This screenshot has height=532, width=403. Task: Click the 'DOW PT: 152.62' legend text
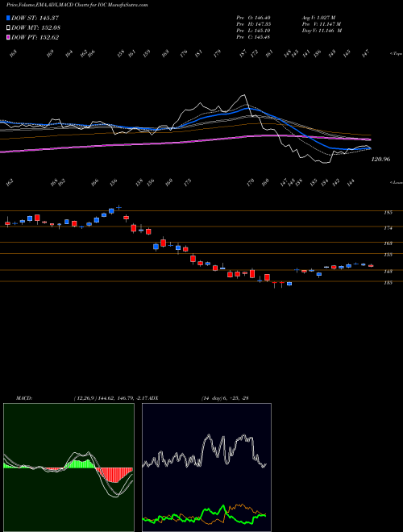click(x=35, y=37)
